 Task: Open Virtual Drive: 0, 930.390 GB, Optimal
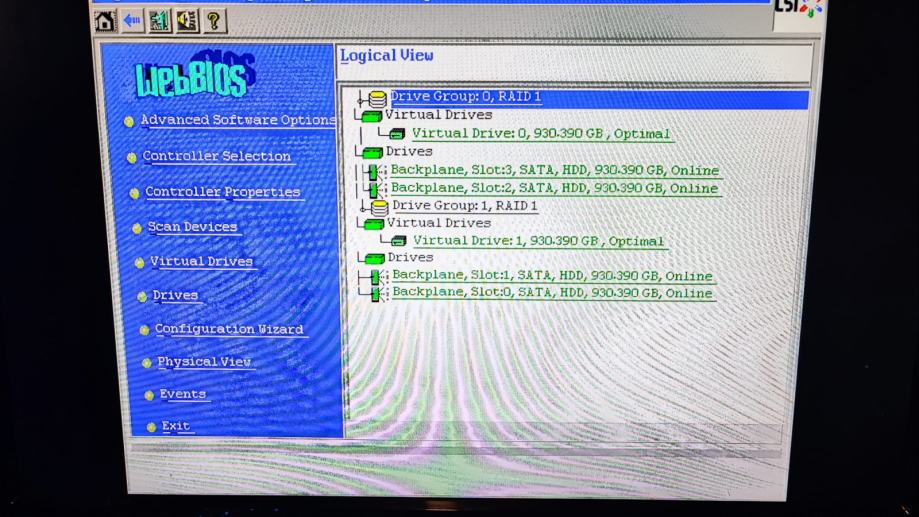(x=541, y=134)
